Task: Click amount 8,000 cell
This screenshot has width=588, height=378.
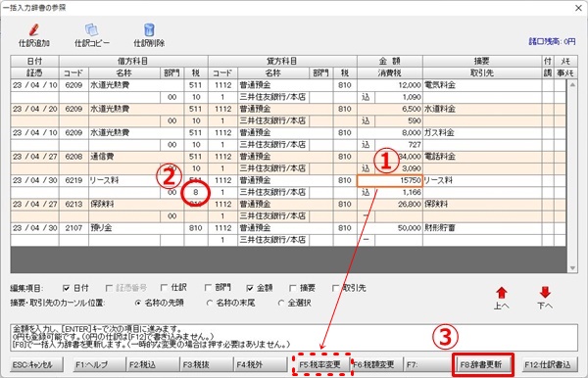Action: pos(390,132)
